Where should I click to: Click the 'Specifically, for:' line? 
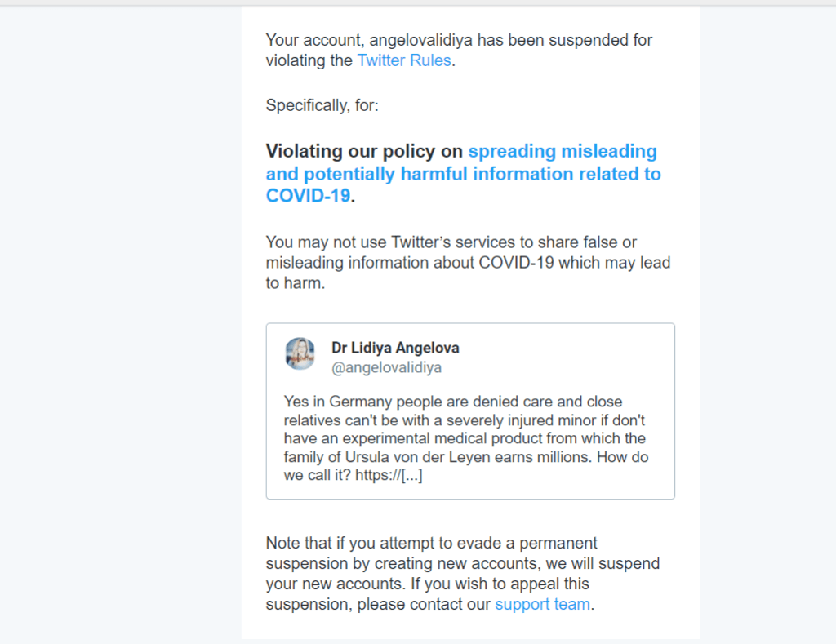click(322, 105)
